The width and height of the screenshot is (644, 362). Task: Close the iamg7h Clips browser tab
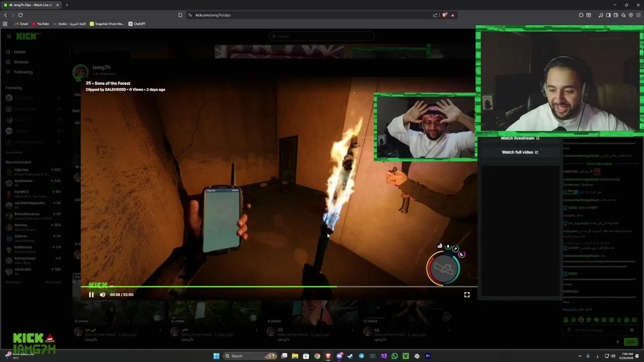point(57,5)
